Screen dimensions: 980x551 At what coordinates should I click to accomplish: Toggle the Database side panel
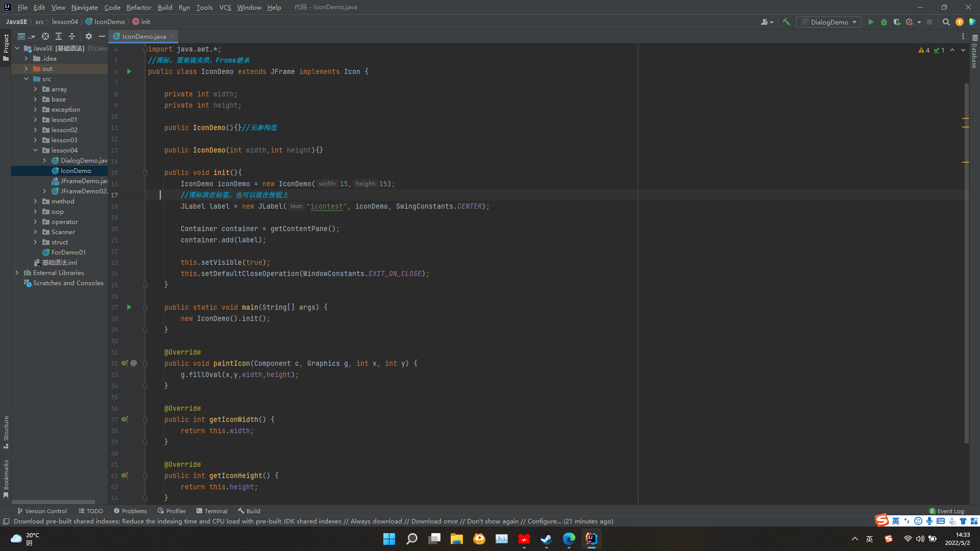tap(974, 52)
